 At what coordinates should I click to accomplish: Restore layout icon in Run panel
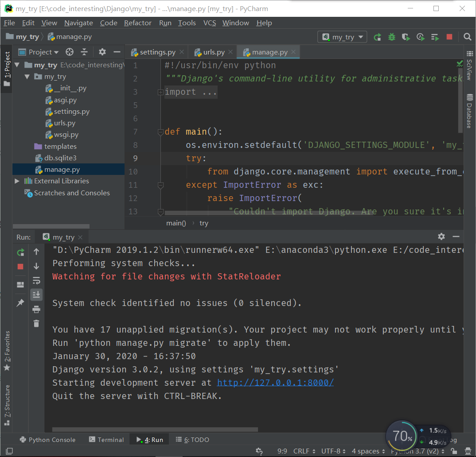pyautogui.click(x=20, y=285)
